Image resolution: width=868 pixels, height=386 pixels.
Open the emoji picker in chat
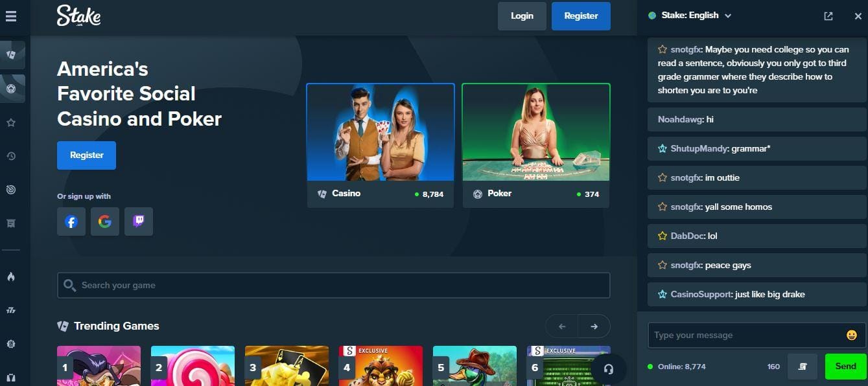pos(852,335)
